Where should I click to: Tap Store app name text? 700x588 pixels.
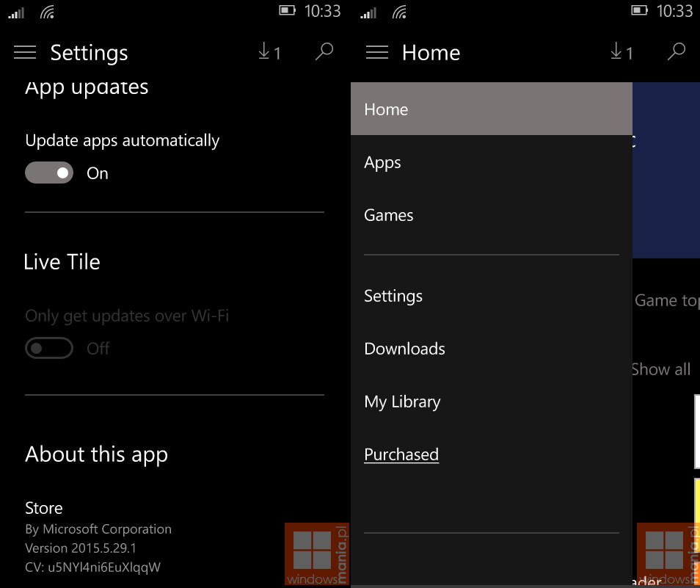click(44, 508)
